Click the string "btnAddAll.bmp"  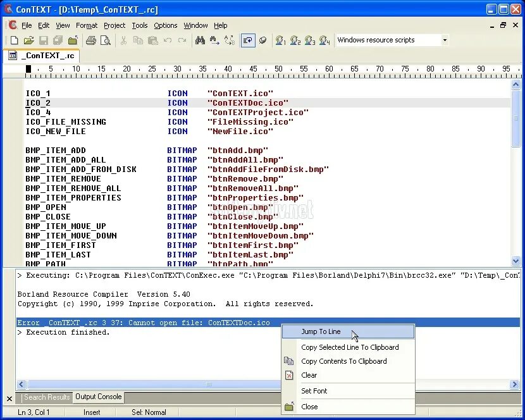tap(245, 160)
